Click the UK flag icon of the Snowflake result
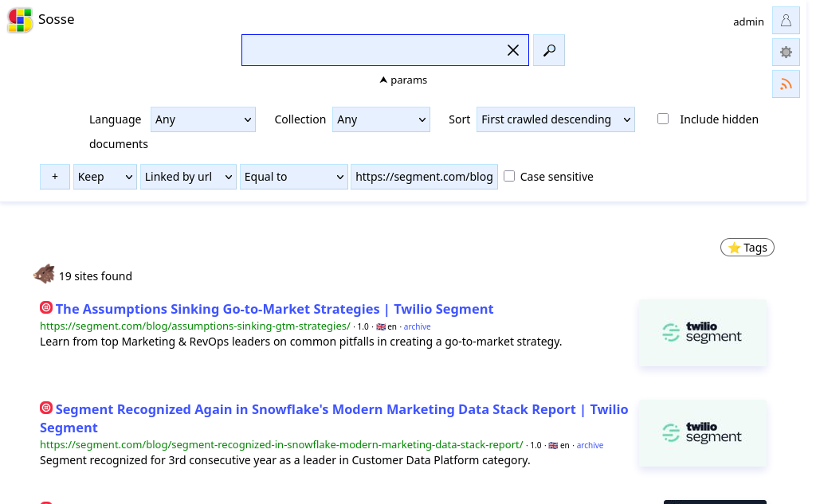This screenshot has height=504, width=816. click(x=553, y=446)
